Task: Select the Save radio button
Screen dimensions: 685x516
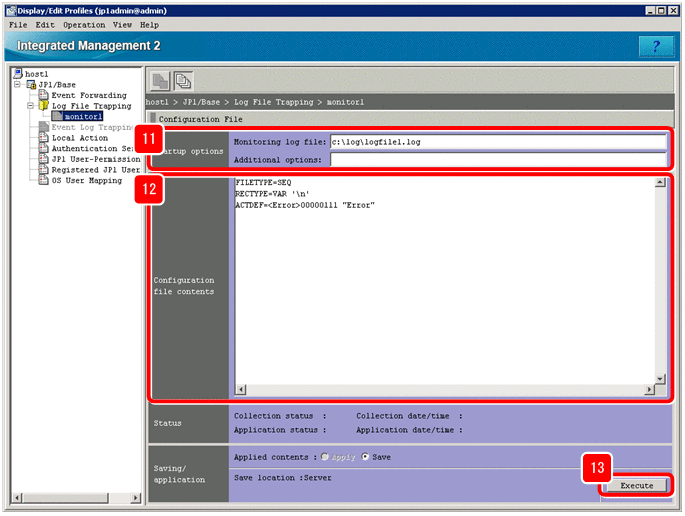Action: coord(366,457)
